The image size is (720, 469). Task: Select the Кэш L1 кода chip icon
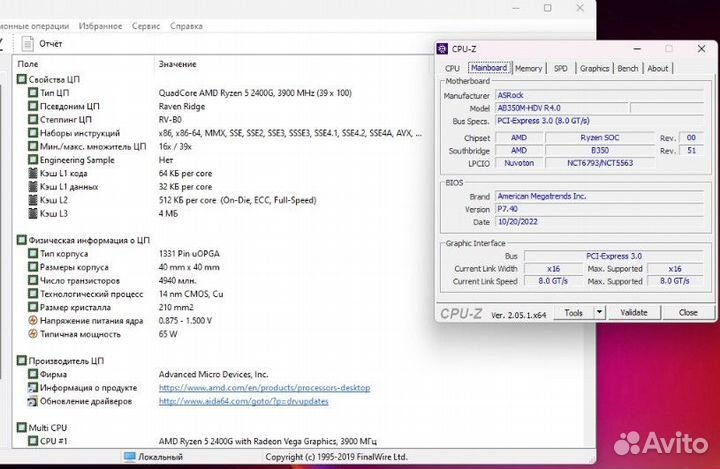tap(33, 173)
